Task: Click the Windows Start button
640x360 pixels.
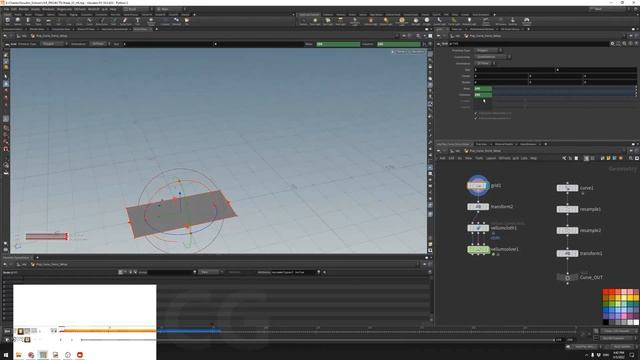Action: click(x=6, y=355)
